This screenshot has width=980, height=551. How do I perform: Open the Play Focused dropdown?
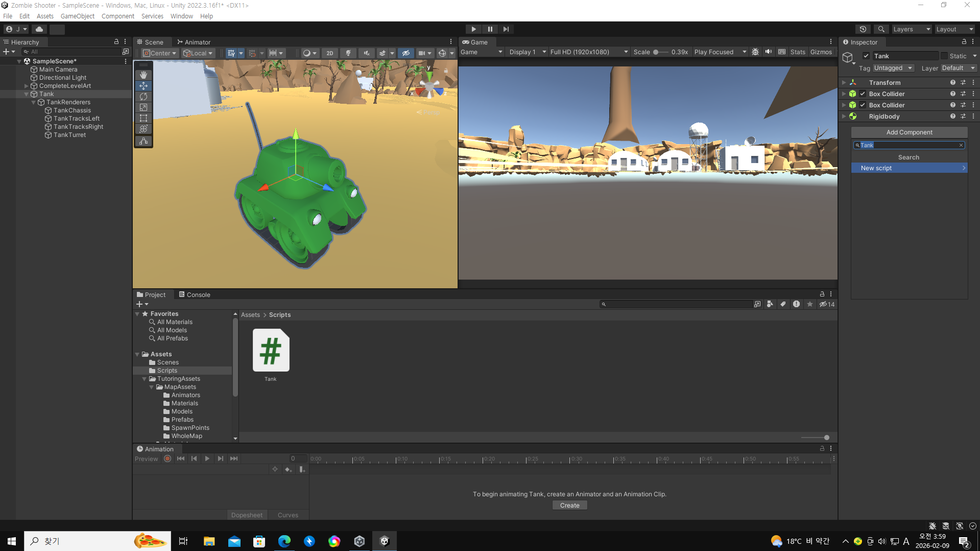(x=720, y=52)
